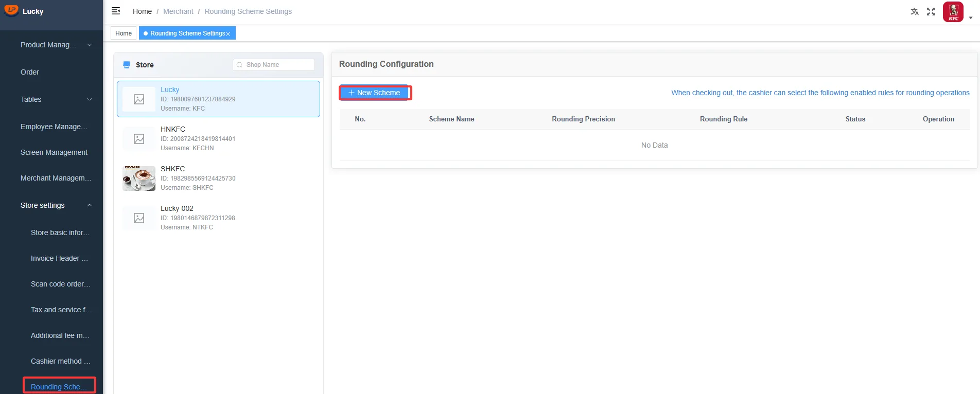Select the HNKFC store placeholder image

point(139,139)
